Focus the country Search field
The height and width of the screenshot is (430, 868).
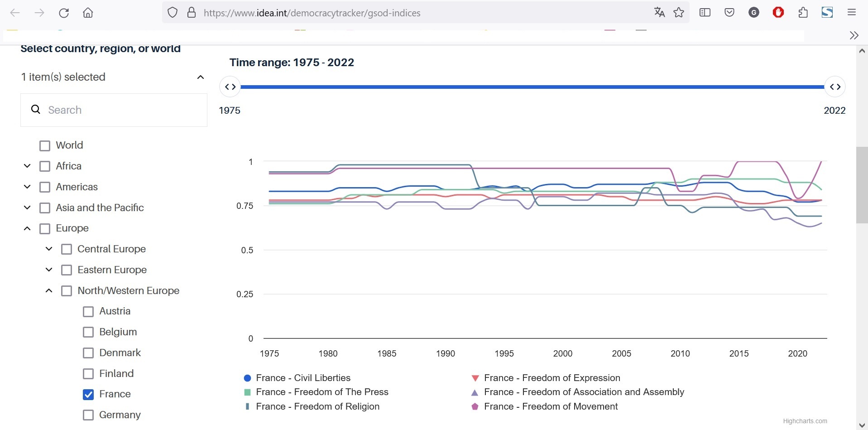114,110
